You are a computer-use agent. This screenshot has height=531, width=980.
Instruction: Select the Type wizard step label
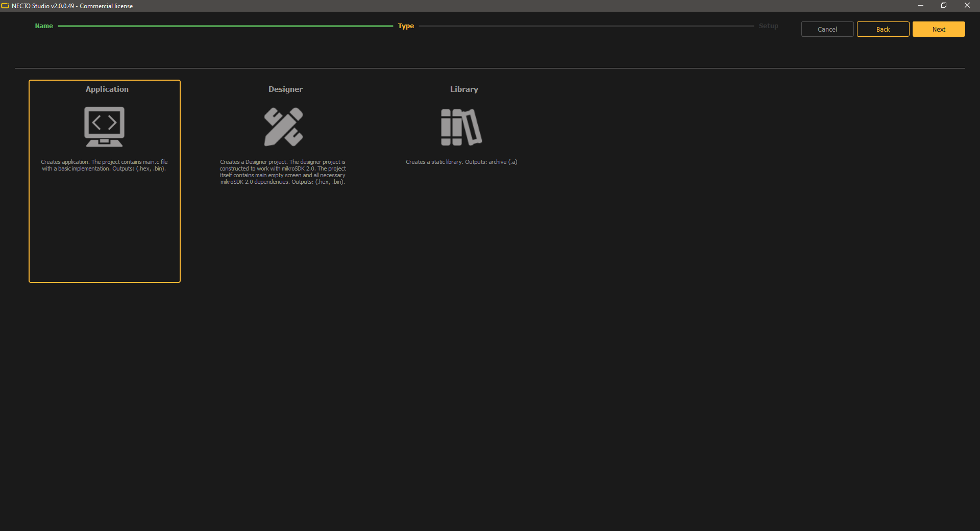point(406,26)
